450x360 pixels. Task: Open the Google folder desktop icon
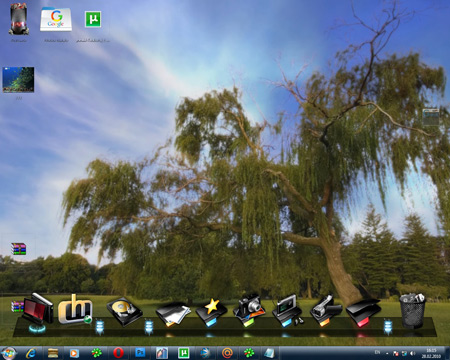coord(56,19)
